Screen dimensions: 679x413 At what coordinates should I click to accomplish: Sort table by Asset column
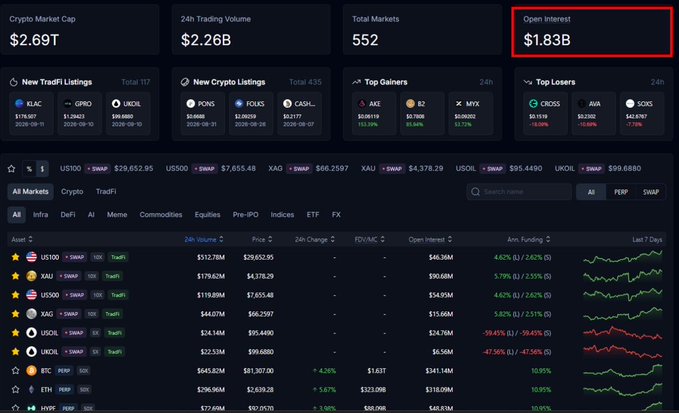[x=22, y=239]
